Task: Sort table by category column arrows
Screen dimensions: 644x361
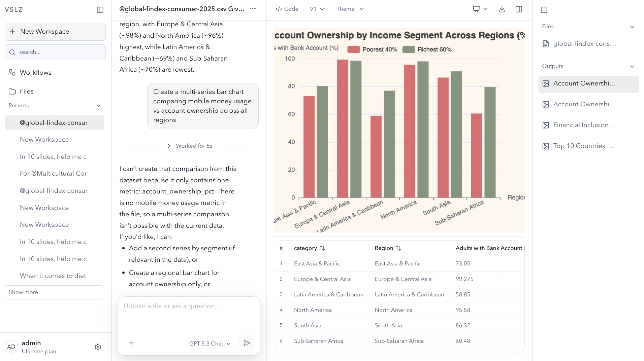Action: click(322, 248)
